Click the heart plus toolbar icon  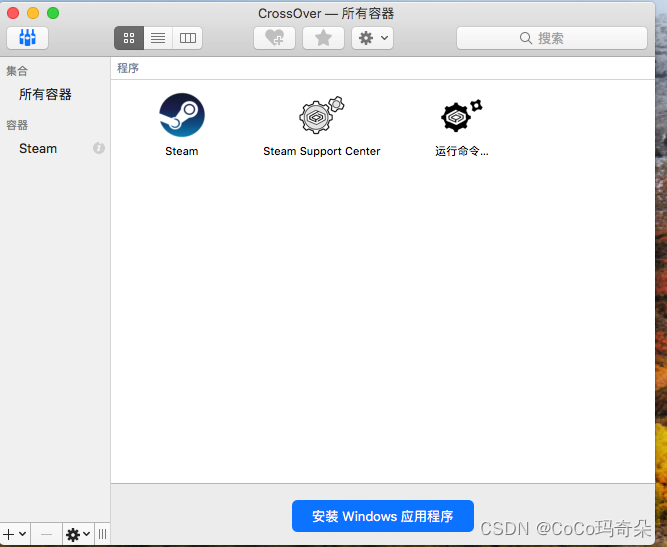(274, 38)
